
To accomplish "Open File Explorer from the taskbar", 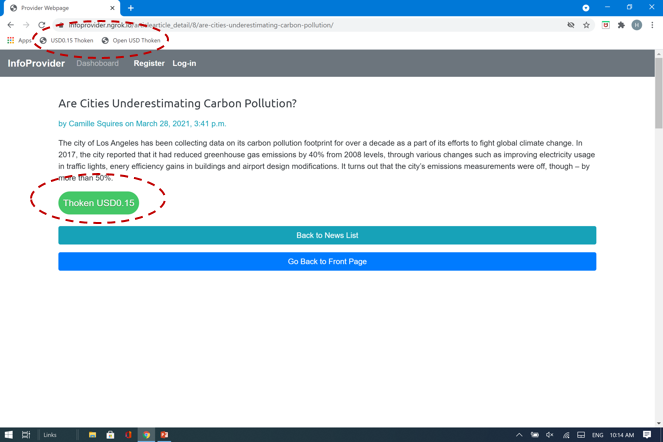I will tap(92, 435).
